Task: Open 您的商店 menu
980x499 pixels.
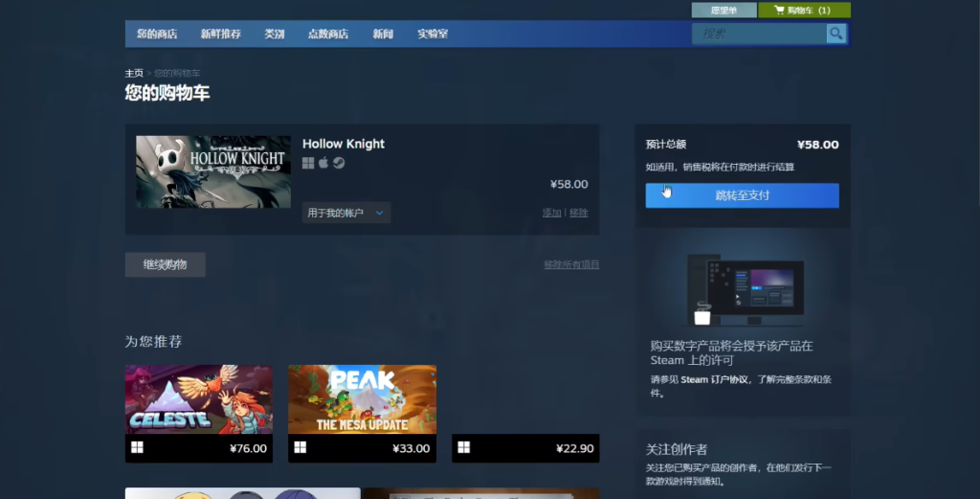Action: pyautogui.click(x=157, y=34)
